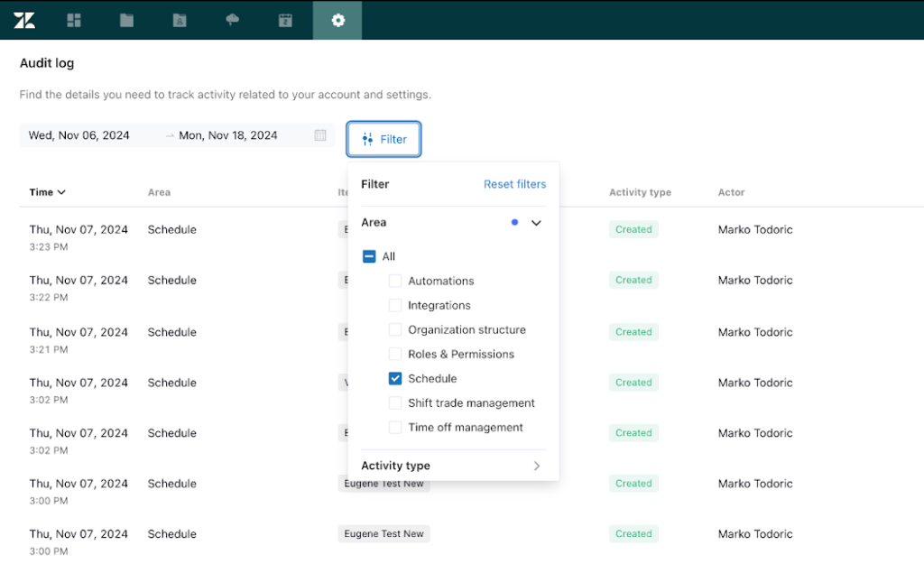The height and width of the screenshot is (573, 924).
Task: Click the Created badge in the 3:21 PM row
Action: (x=633, y=332)
